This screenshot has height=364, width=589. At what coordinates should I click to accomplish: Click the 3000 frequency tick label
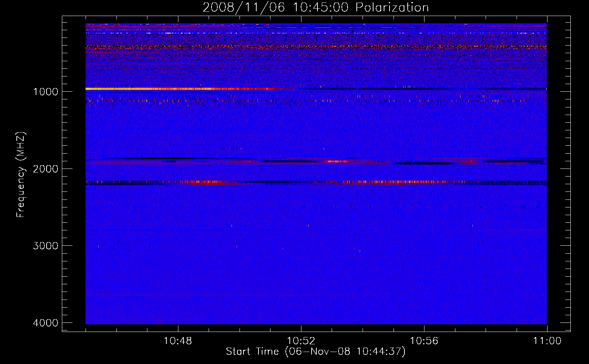point(46,246)
